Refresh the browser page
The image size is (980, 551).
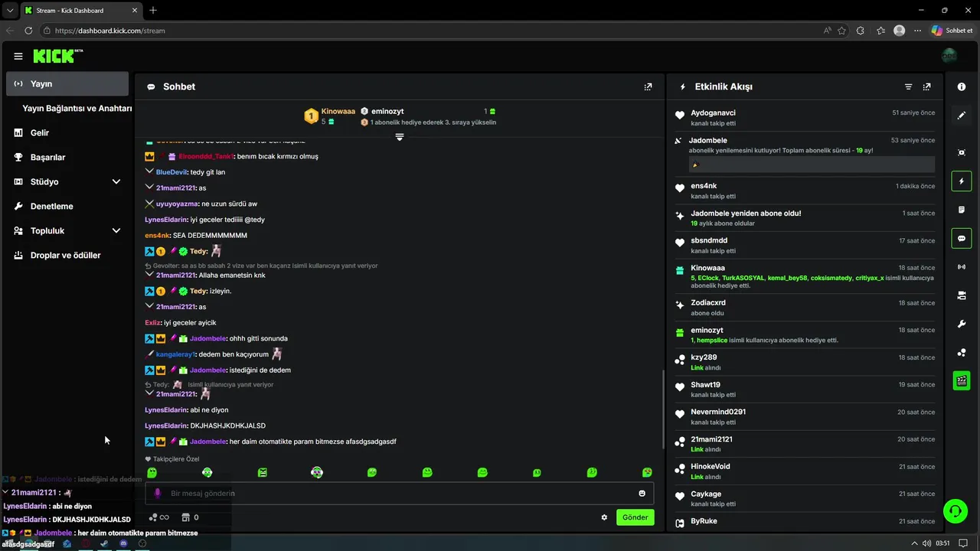click(x=28, y=31)
